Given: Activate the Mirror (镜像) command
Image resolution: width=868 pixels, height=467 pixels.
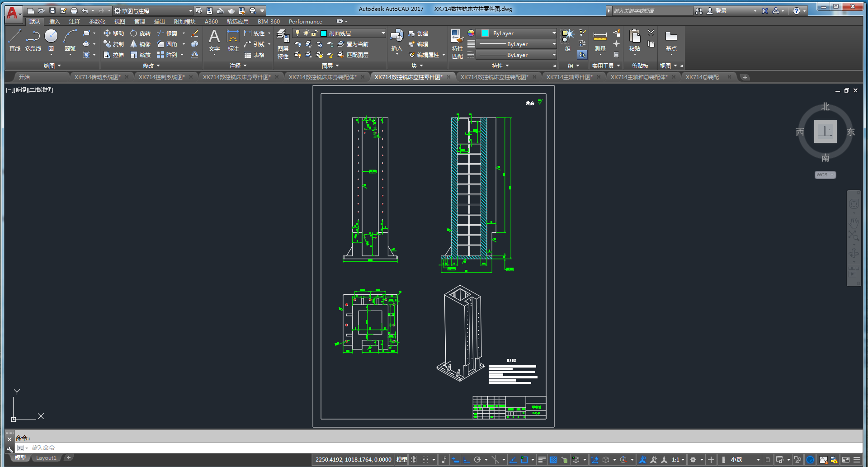Looking at the screenshot, I should pos(140,44).
